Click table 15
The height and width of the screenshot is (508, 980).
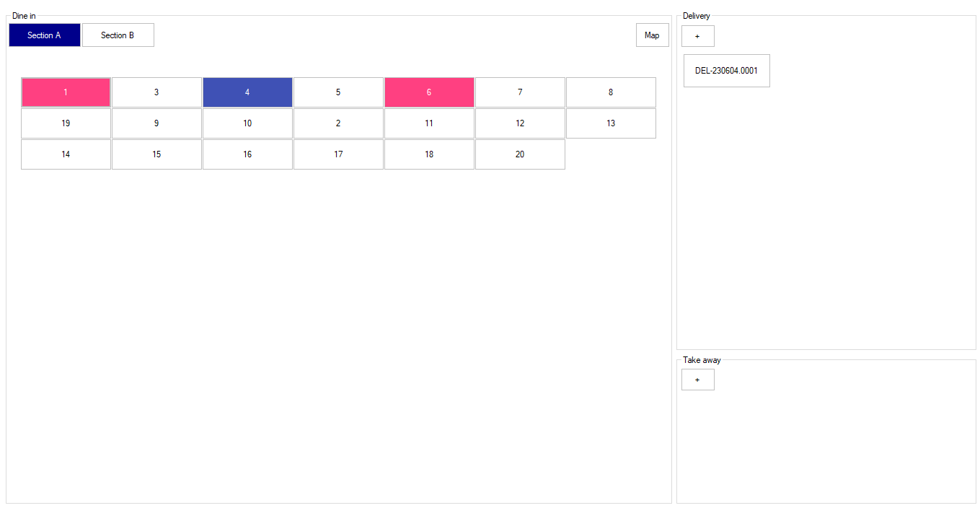156,154
